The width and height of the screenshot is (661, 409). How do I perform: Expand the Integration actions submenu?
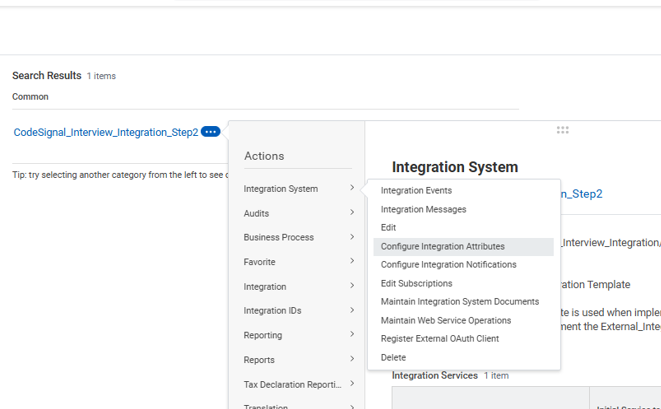click(x=298, y=286)
